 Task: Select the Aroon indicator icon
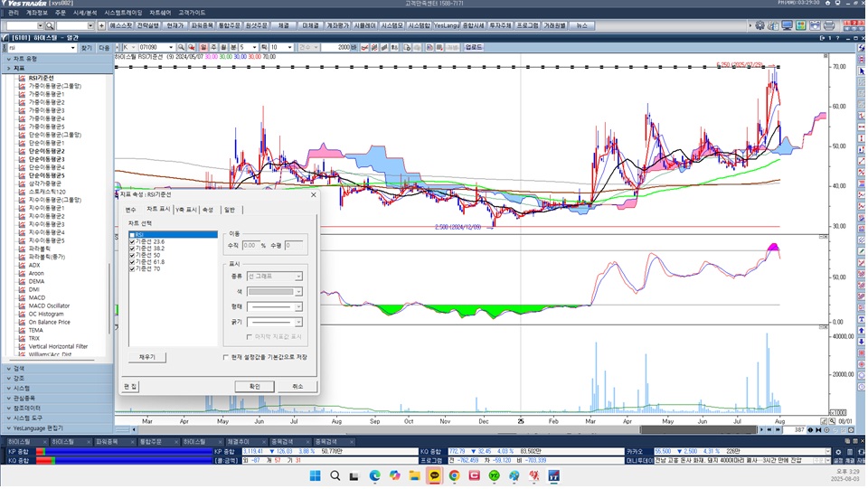(x=22, y=273)
